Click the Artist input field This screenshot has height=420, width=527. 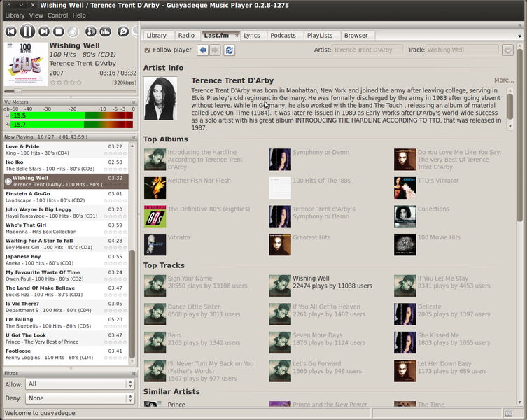367,50
